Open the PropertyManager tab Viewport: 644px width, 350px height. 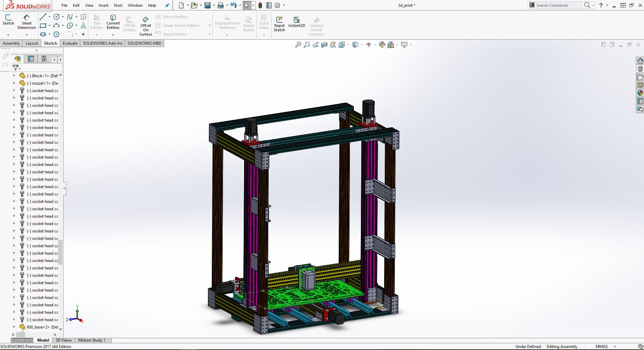pyautogui.click(x=31, y=59)
